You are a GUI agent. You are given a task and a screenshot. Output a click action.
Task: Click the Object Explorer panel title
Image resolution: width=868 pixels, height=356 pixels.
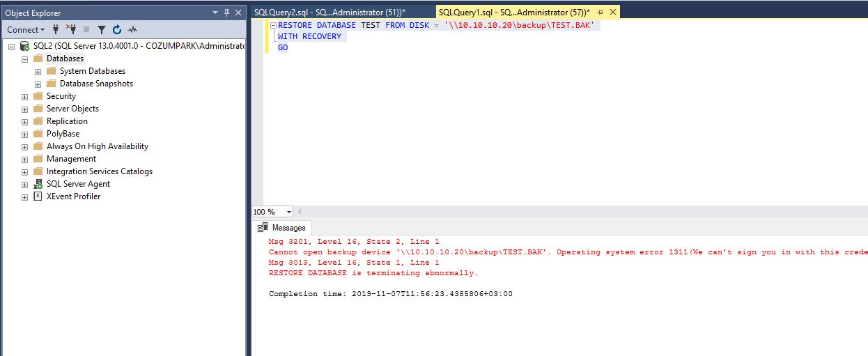pyautogui.click(x=33, y=13)
